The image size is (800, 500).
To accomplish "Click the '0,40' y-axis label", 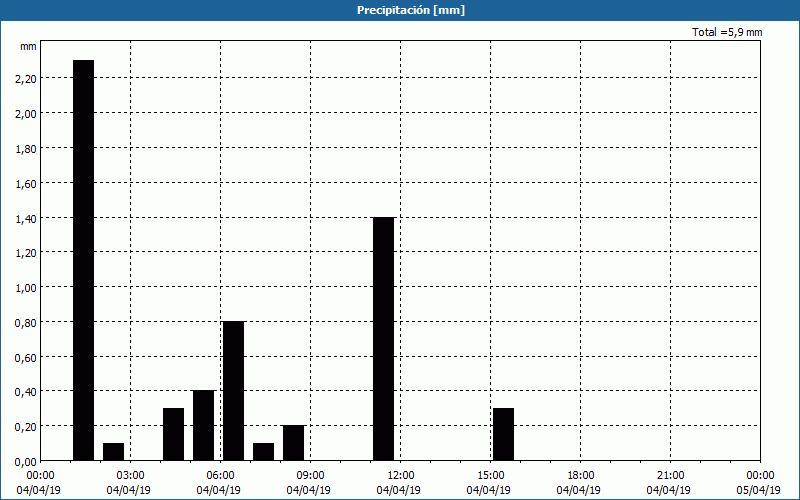I will coord(26,392).
